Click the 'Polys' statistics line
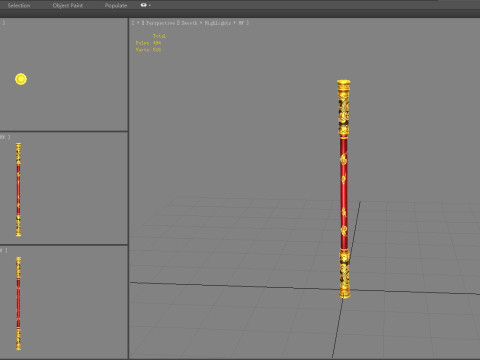 (148, 43)
